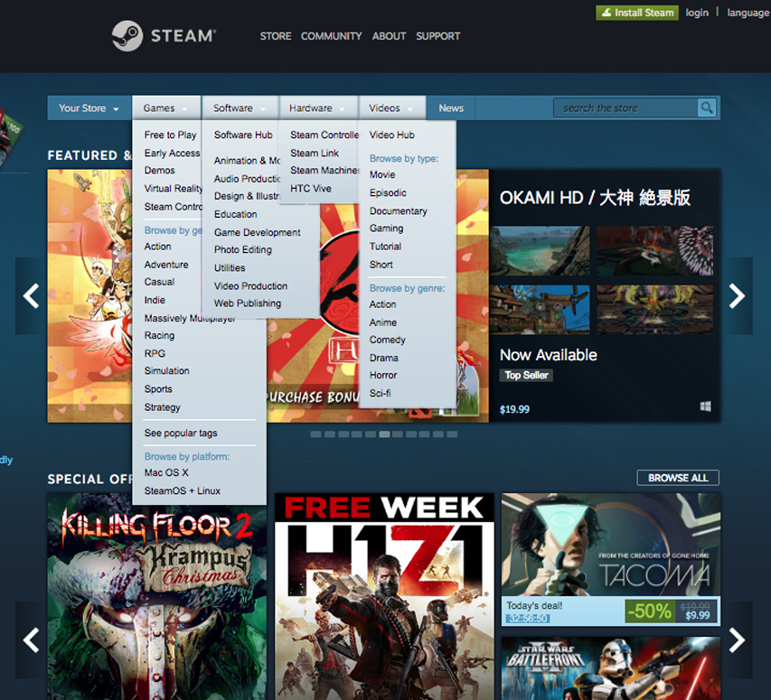
Task: Click STORE in the top navigation
Action: (276, 36)
